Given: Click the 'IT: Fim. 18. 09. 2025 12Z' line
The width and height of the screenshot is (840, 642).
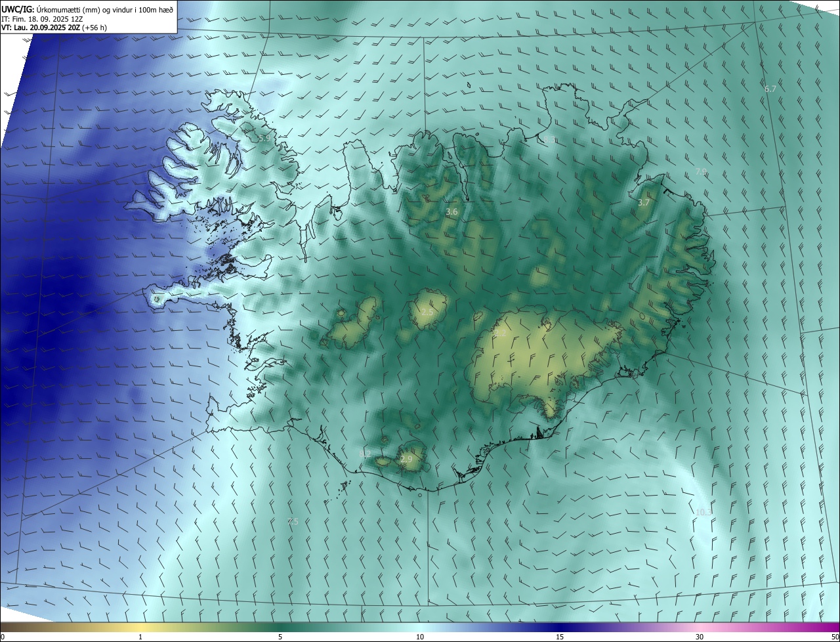Looking at the screenshot, I should click(x=42, y=18).
